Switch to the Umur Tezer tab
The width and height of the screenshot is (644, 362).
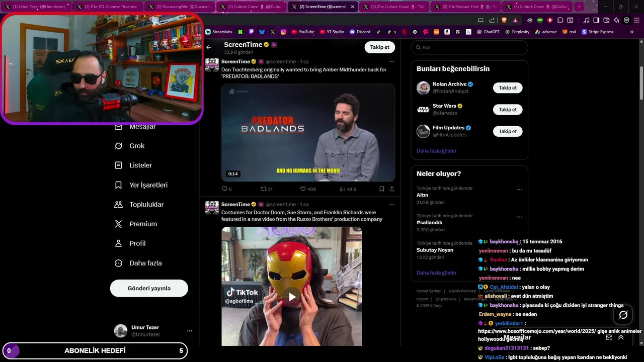pyautogui.click(x=37, y=7)
